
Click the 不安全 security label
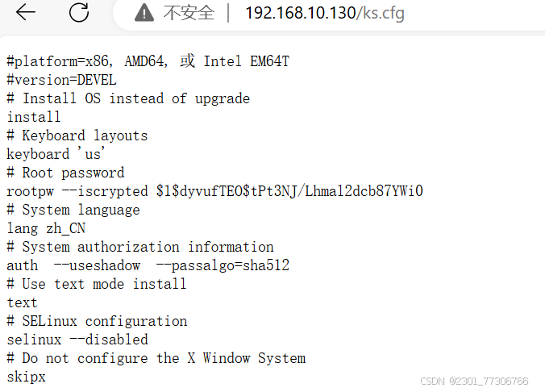[x=189, y=13]
